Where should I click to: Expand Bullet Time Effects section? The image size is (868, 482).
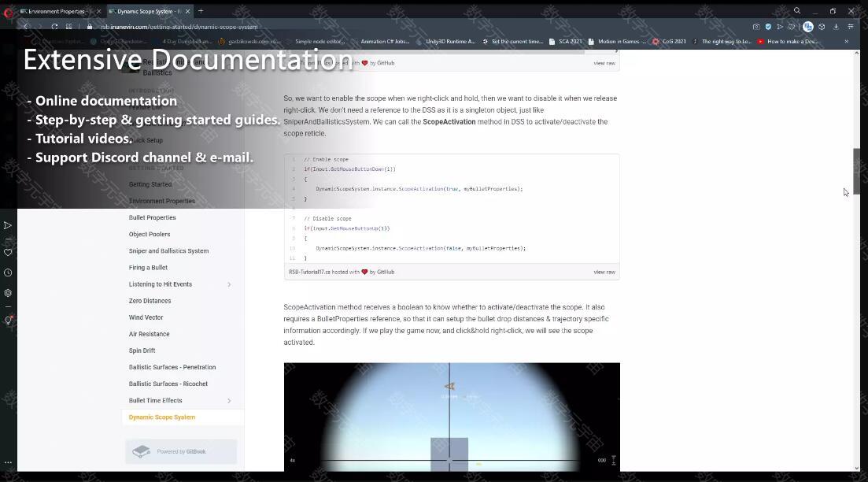(x=229, y=401)
